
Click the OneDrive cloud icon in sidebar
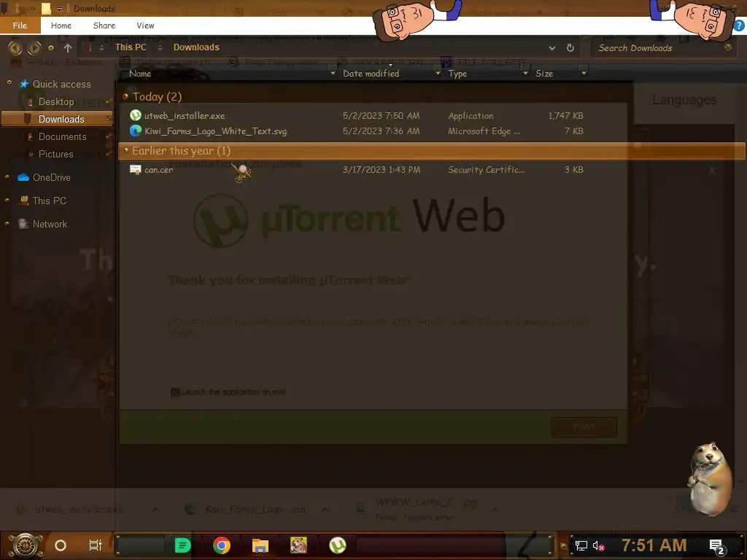(x=23, y=177)
